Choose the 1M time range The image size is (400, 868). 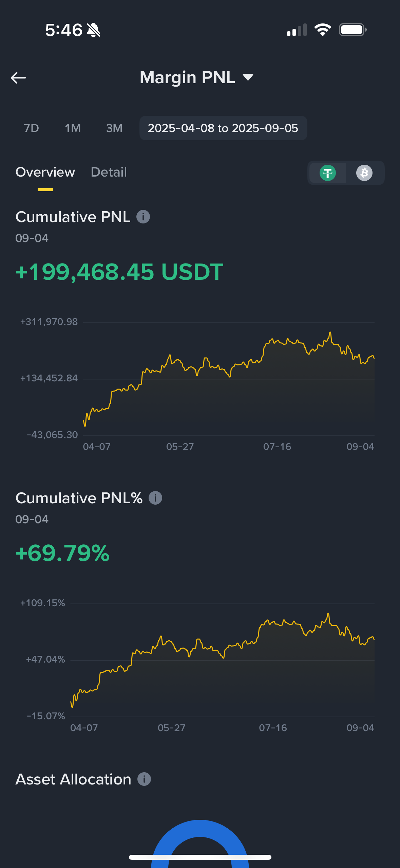point(73,128)
